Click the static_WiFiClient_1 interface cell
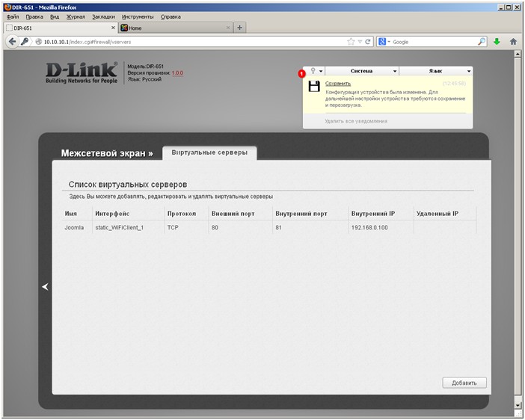 [119, 228]
